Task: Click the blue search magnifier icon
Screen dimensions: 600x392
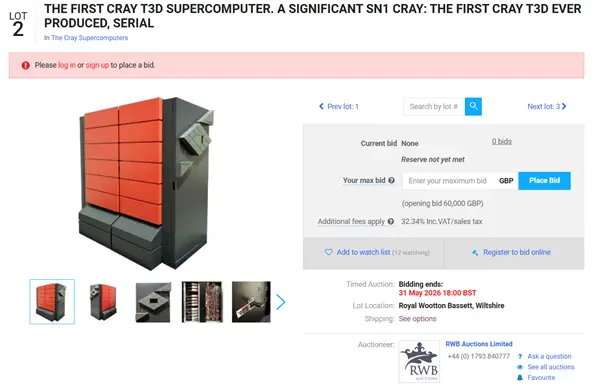Action: [x=473, y=106]
